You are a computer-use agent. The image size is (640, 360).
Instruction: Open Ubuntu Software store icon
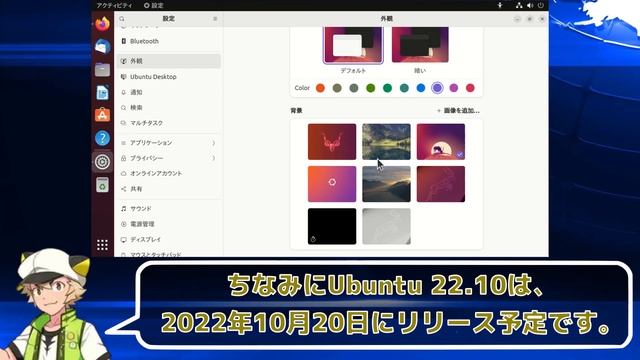click(x=102, y=115)
